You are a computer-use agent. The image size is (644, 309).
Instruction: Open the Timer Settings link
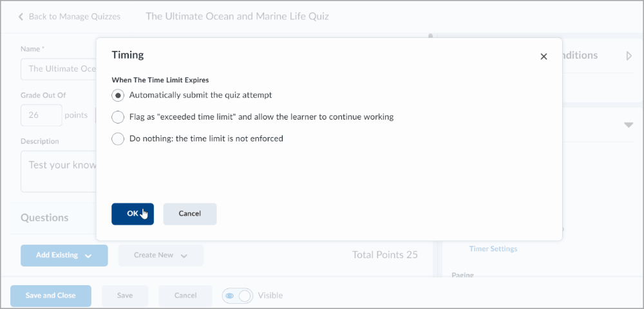click(493, 248)
